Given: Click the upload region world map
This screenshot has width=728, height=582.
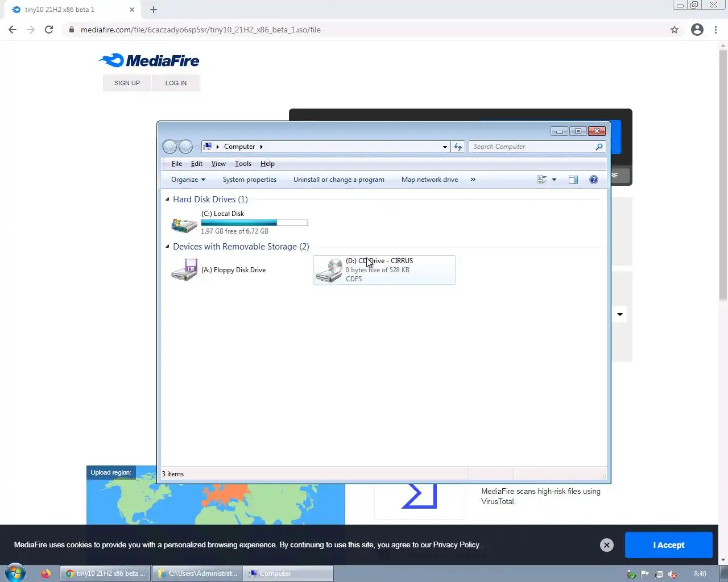Looking at the screenshot, I should [216, 496].
